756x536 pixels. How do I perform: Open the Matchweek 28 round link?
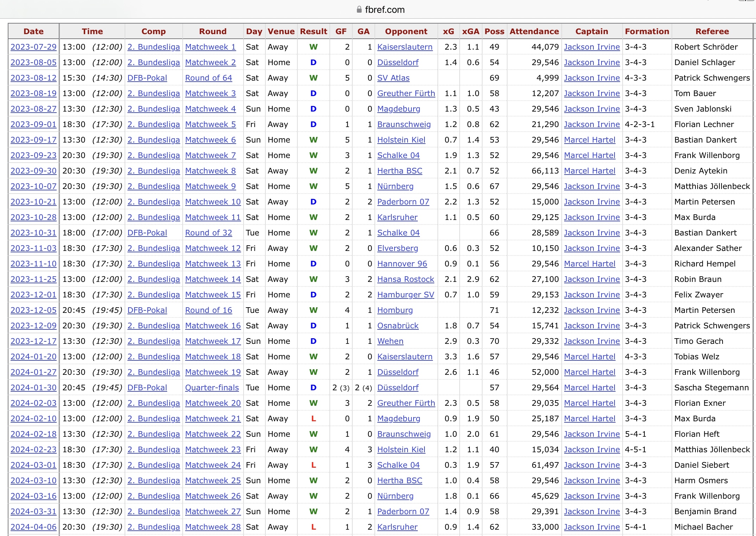pos(213,527)
